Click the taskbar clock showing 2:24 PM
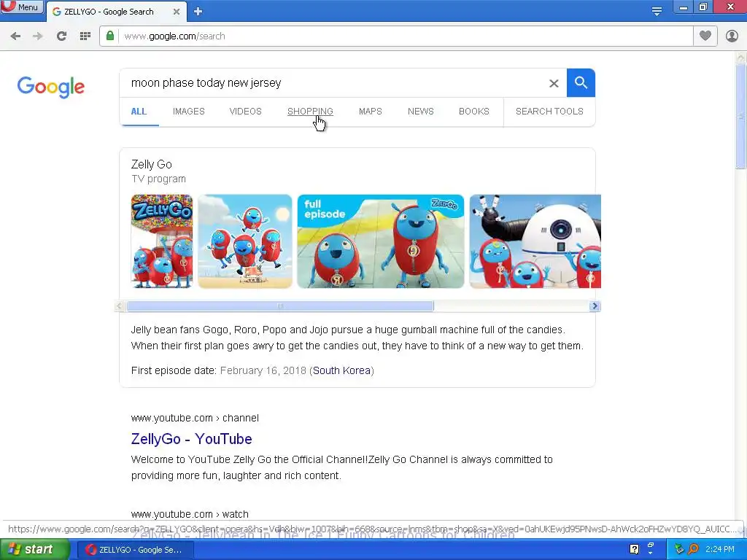Image resolution: width=747 pixels, height=560 pixels. coord(720,549)
